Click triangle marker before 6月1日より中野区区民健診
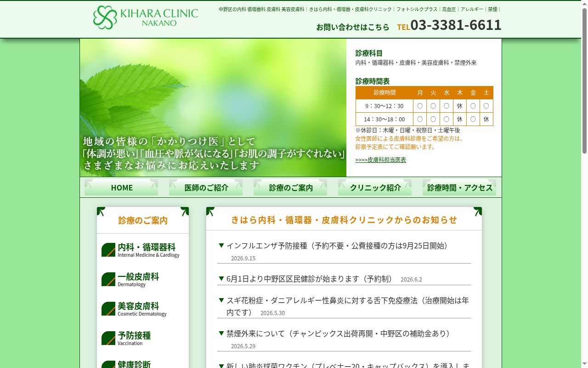The height and width of the screenshot is (368, 588). pyautogui.click(x=221, y=279)
